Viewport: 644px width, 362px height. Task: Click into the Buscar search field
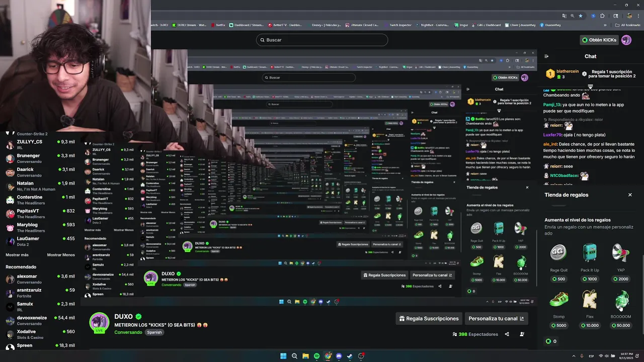(x=322, y=40)
